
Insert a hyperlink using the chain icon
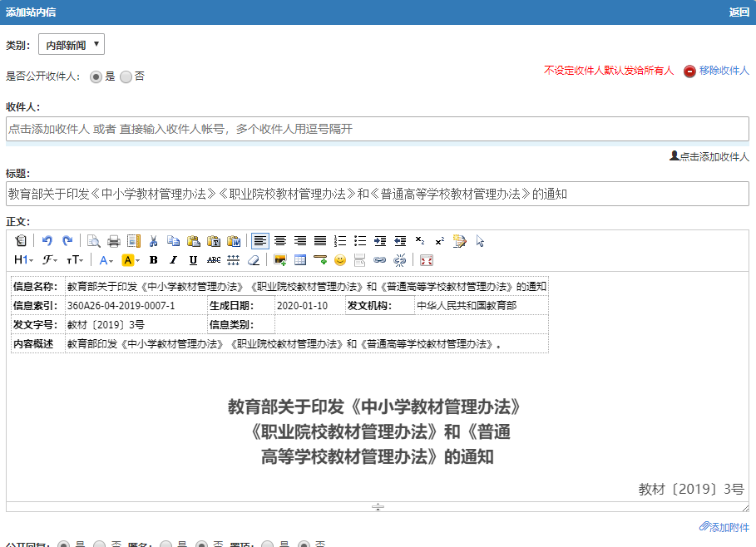(382, 260)
